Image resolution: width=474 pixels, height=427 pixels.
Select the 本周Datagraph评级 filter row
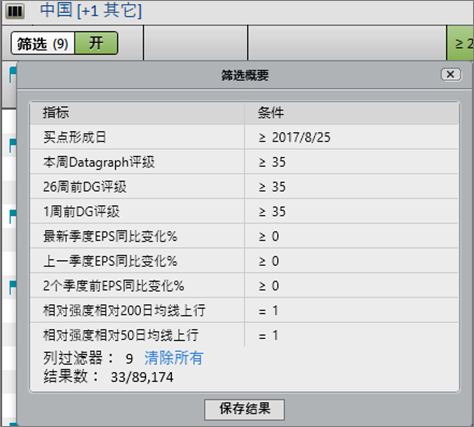pyautogui.click(x=244, y=162)
